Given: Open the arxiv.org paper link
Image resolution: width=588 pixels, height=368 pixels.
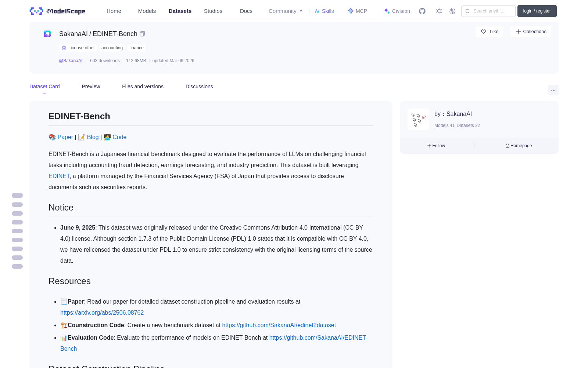Looking at the screenshot, I should 102,312.
